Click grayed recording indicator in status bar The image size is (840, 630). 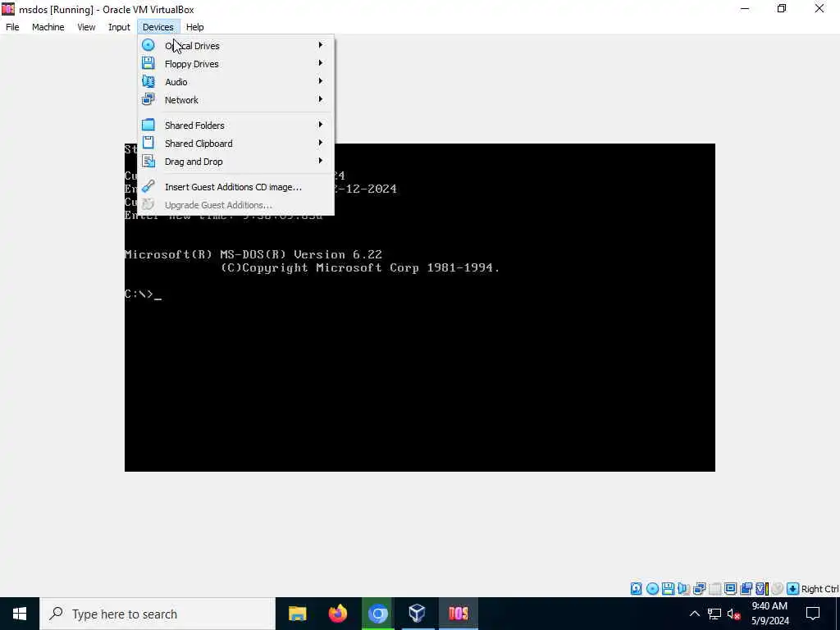pyautogui.click(x=778, y=589)
